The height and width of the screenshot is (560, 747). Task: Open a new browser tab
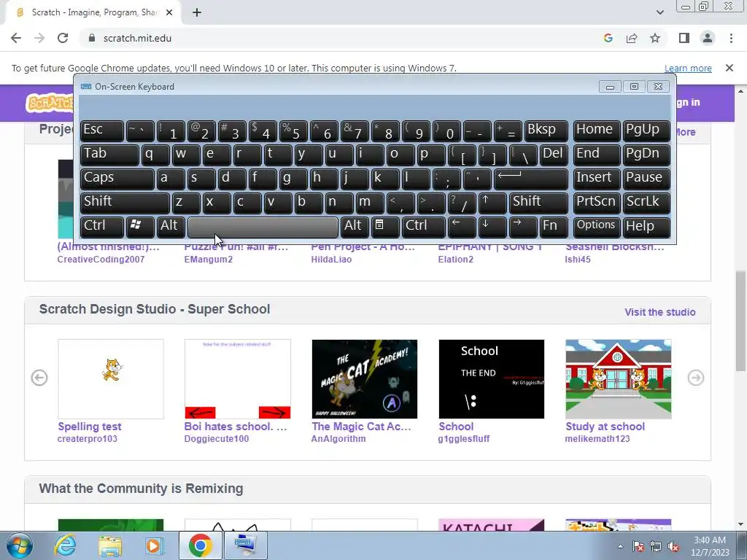(x=197, y=12)
